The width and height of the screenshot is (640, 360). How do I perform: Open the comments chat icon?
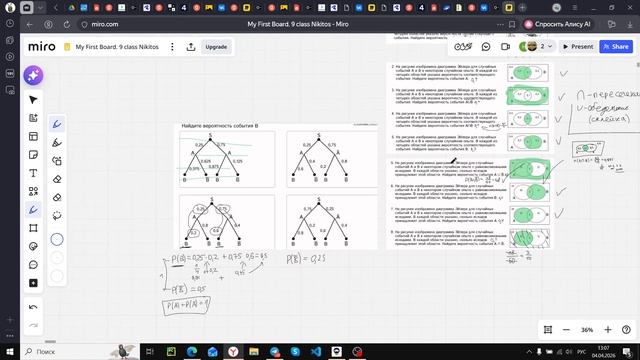[486, 47]
